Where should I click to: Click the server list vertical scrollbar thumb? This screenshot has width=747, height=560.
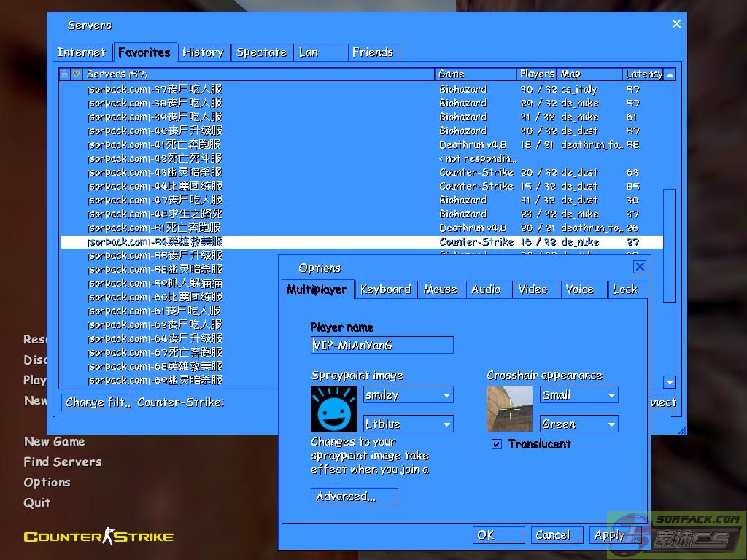[x=670, y=246]
